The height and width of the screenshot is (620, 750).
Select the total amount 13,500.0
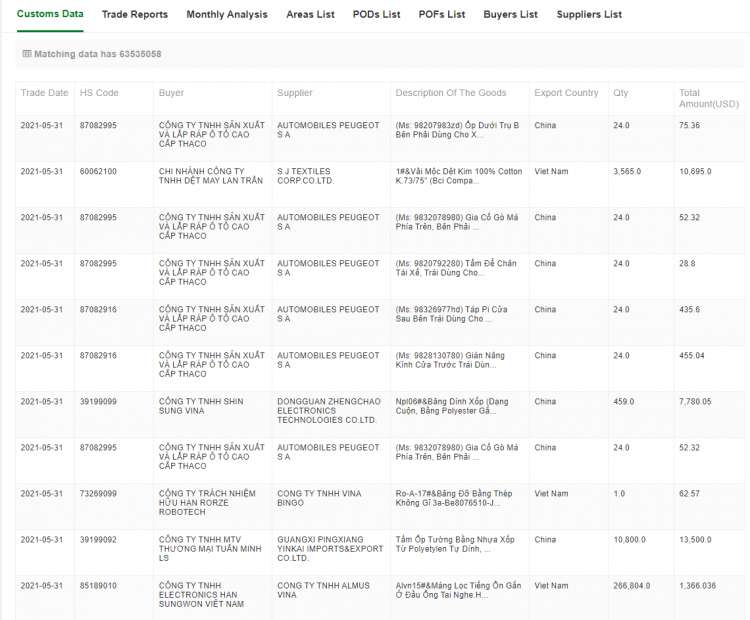(695, 539)
